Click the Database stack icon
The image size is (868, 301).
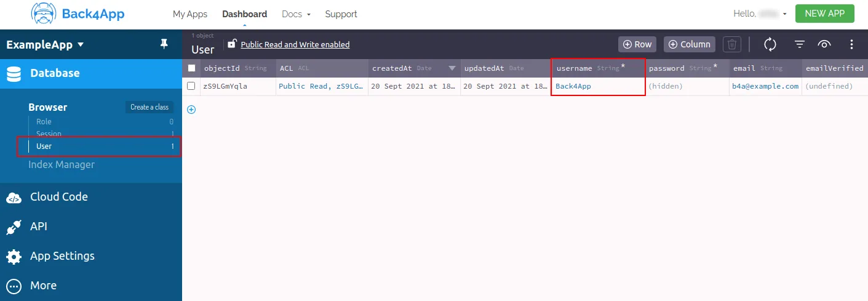[14, 73]
